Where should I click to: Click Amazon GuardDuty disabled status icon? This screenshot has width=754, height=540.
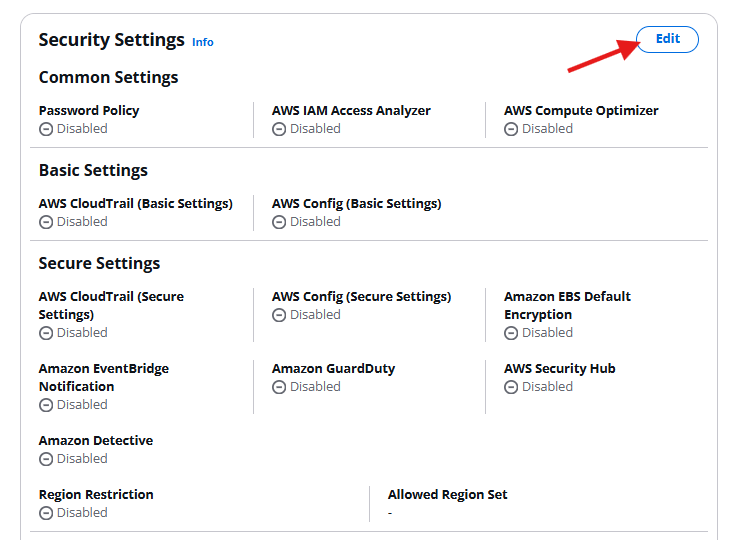pos(279,387)
